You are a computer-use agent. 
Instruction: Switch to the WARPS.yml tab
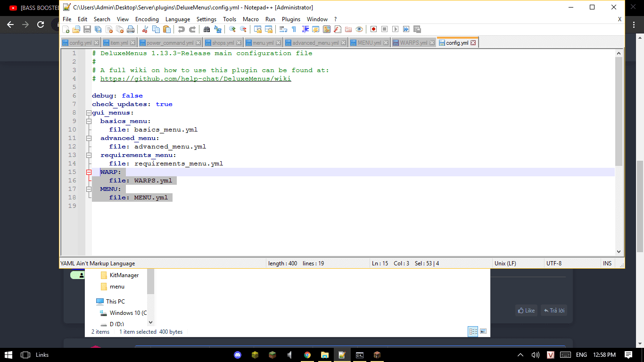(413, 43)
